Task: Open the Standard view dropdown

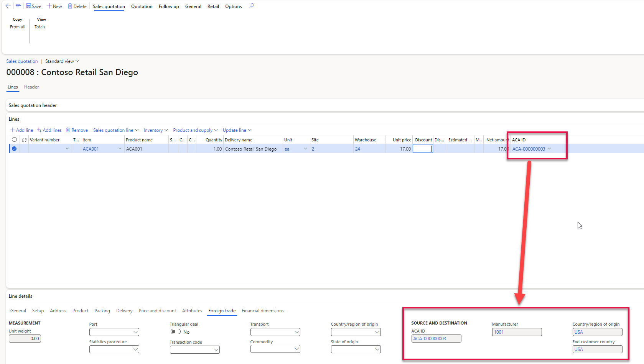Action: (62, 61)
